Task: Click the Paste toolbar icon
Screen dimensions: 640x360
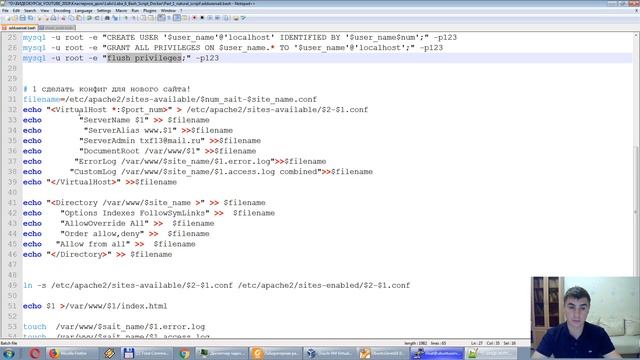Action: point(79,18)
